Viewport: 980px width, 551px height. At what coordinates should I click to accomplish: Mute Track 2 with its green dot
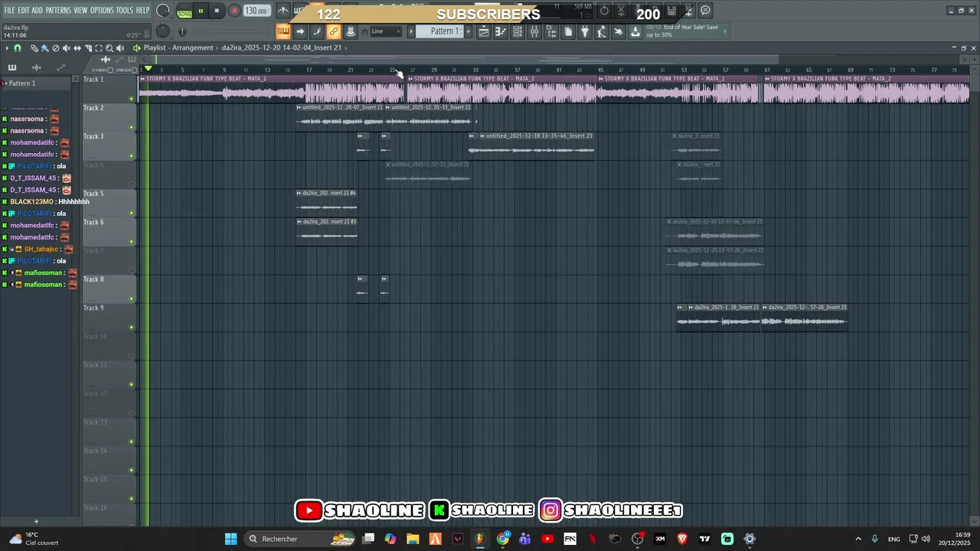(132, 127)
